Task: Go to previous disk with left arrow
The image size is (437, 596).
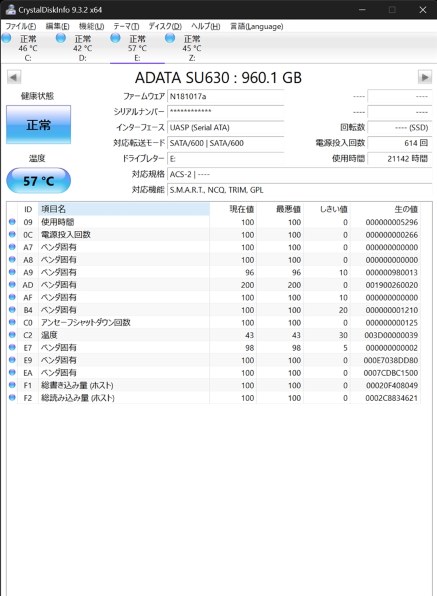Action: 14,78
